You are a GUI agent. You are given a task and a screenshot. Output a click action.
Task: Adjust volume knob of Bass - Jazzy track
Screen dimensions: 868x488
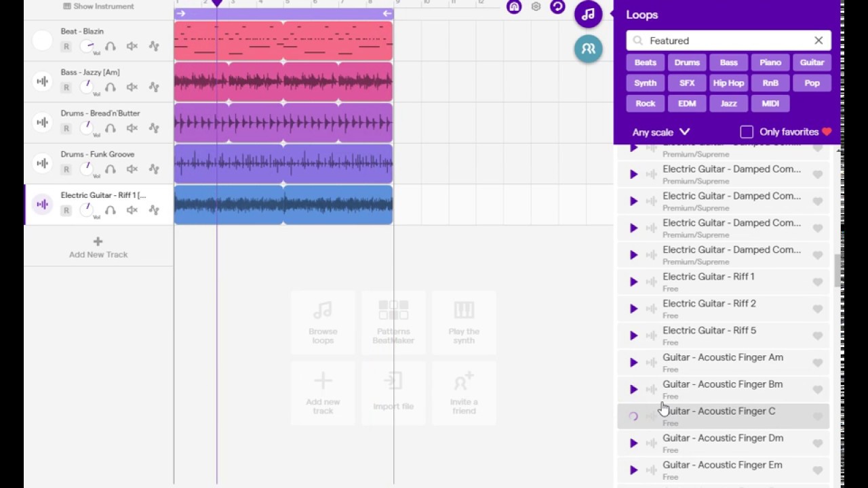pos(87,87)
